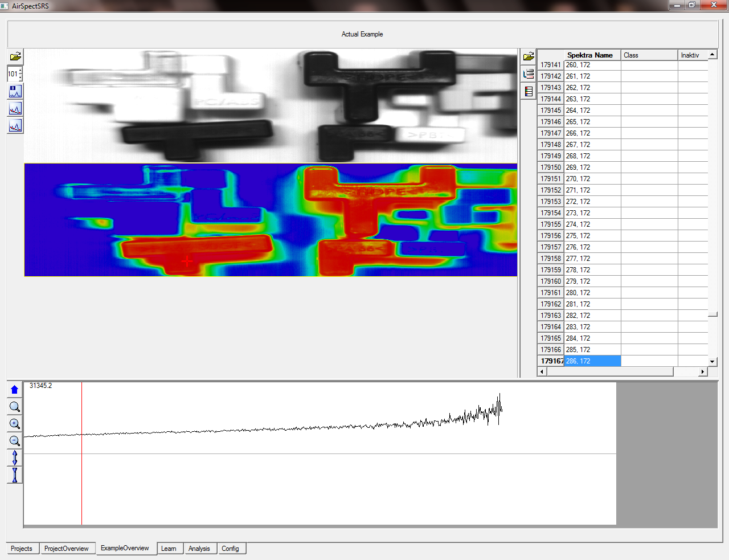
Task: Zoom out on the spectrum plot
Action: pos(15,441)
